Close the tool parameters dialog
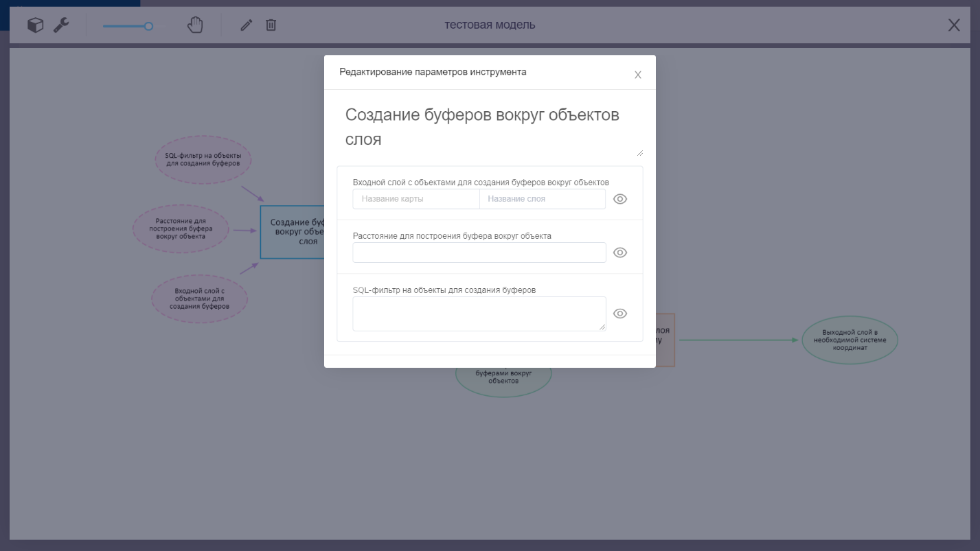 point(637,75)
